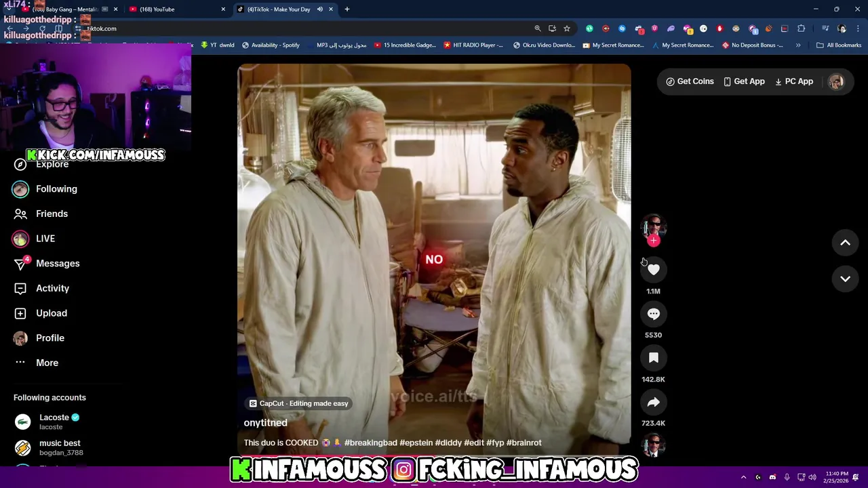The image size is (868, 488).
Task: Open the All Bookmarks folder
Action: coord(839,45)
